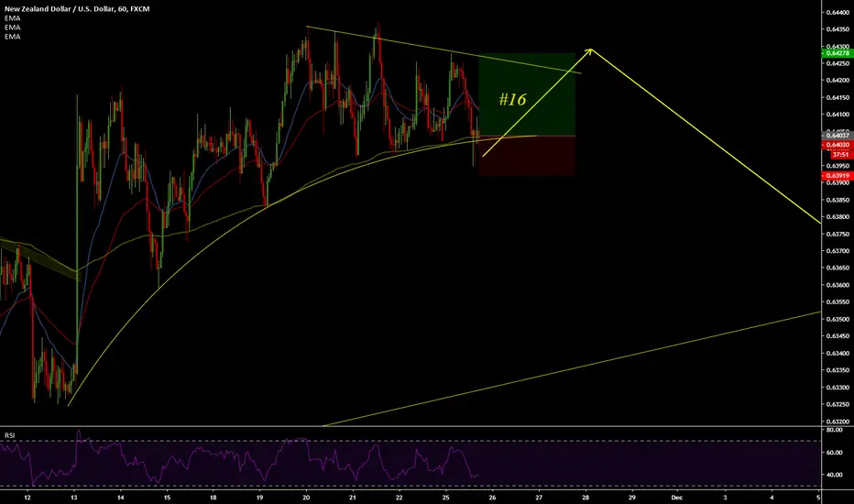Click the RSI indicator label
The height and width of the screenshot is (504, 854).
click(x=10, y=435)
